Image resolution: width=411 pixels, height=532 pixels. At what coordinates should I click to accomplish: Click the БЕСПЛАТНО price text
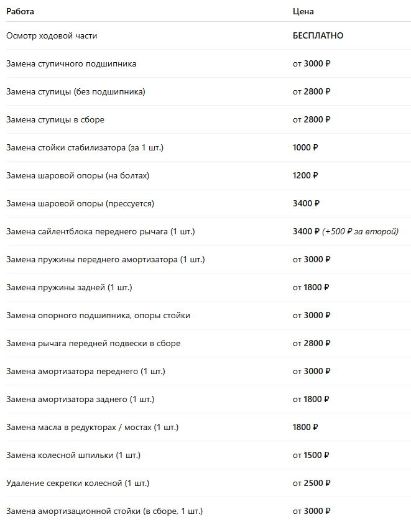[318, 35]
